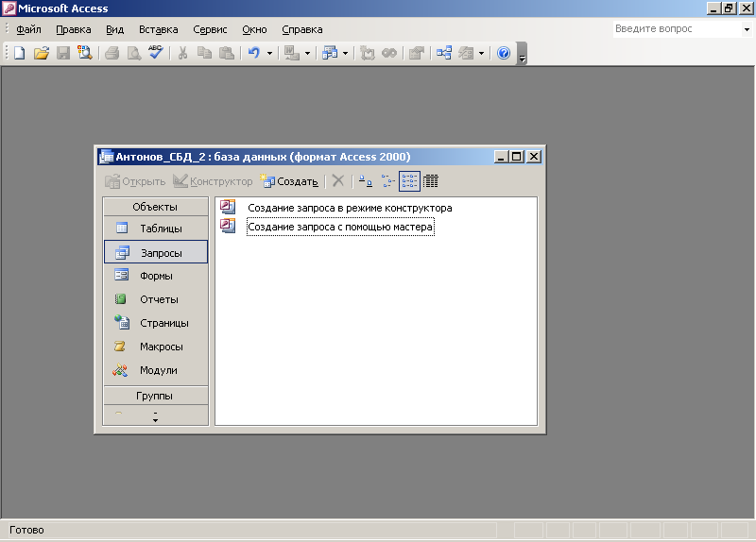
Task: Select Таблицы in the objects list
Action: [155, 229]
